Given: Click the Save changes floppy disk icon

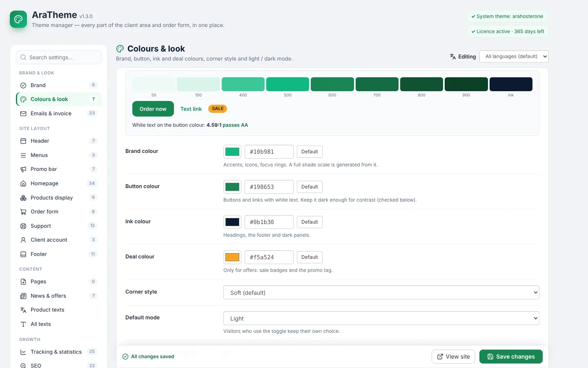Looking at the screenshot, I should (490, 357).
